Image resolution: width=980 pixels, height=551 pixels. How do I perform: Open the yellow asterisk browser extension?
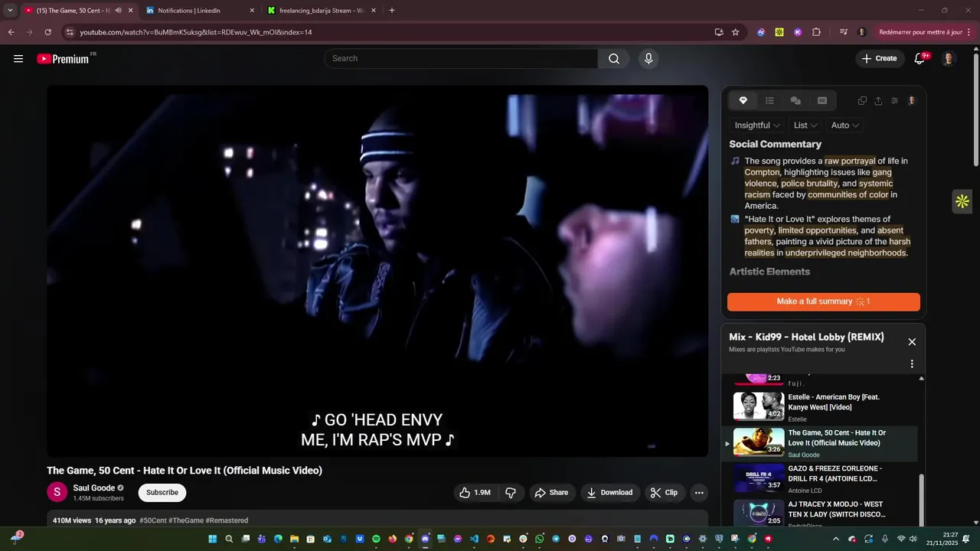coord(779,32)
